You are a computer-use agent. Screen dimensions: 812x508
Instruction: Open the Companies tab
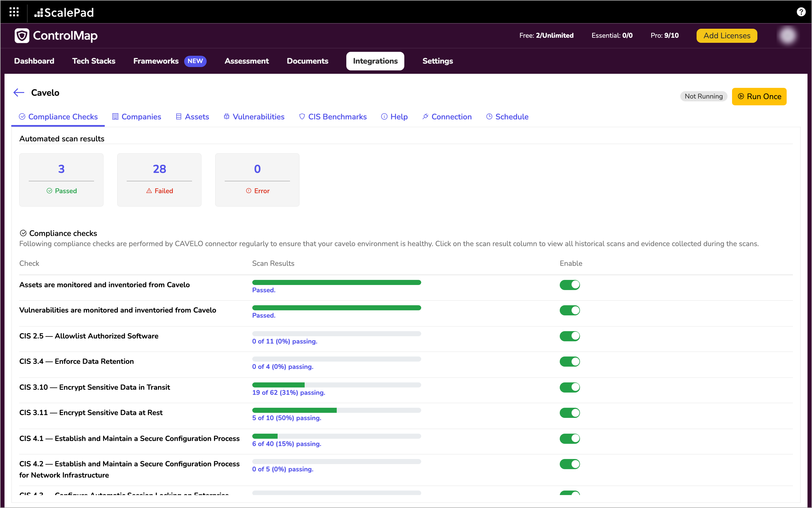click(x=136, y=117)
